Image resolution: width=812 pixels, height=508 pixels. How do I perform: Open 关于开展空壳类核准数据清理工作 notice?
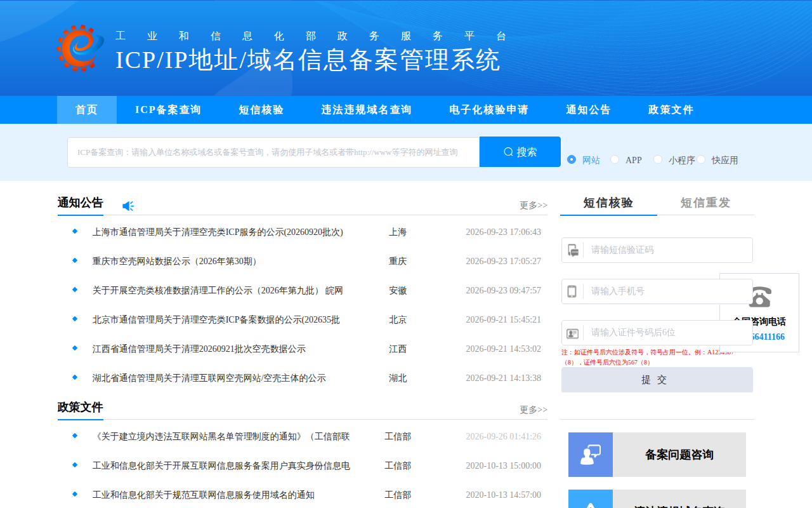[x=218, y=291]
